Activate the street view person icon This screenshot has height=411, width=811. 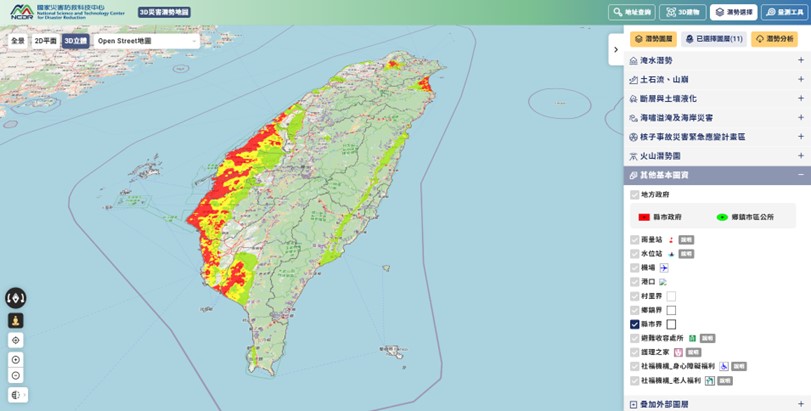[x=16, y=321]
